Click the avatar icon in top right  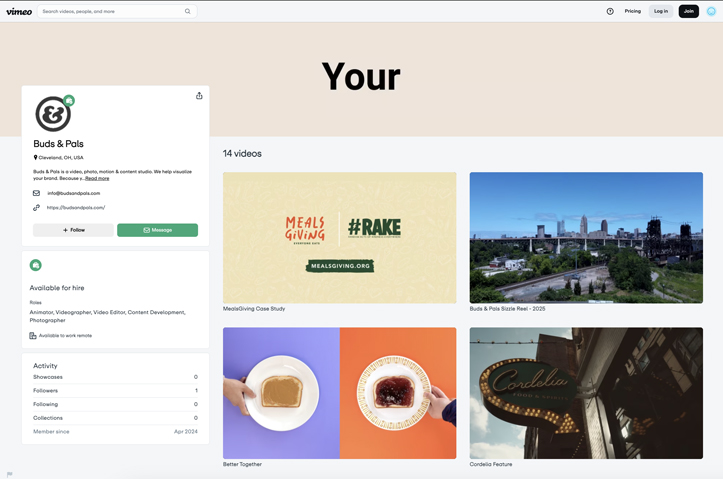711,12
